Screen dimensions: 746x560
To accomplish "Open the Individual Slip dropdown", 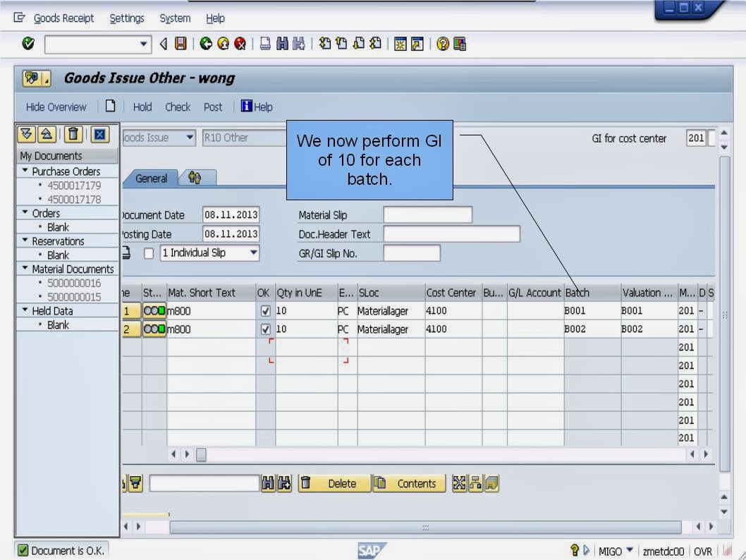I will [x=254, y=252].
